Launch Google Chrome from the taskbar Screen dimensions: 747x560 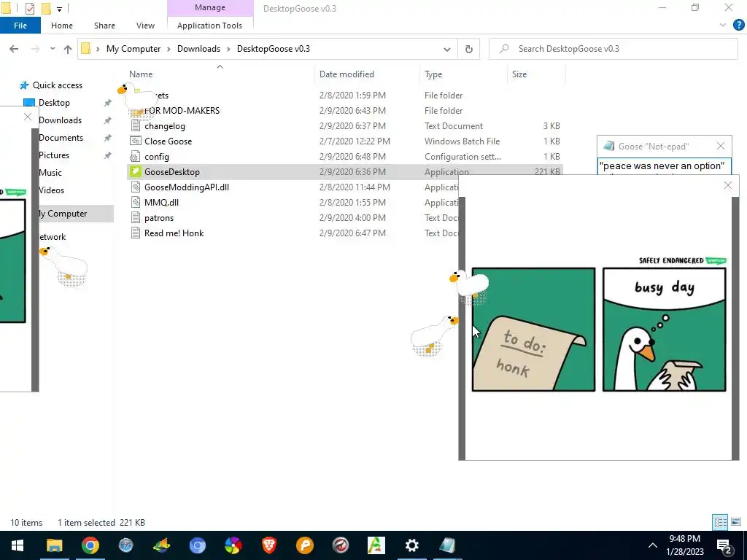point(90,545)
